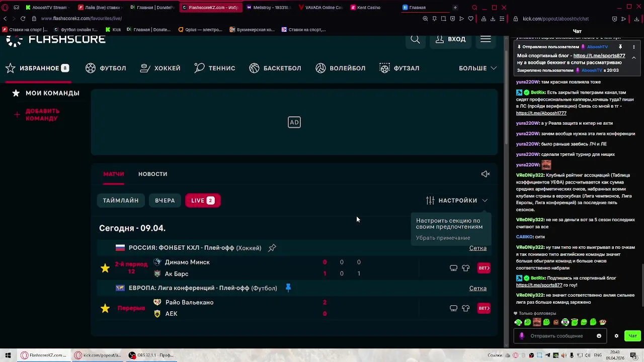Choose the LIVE filter
This screenshot has width=644, height=362.
tap(203, 201)
